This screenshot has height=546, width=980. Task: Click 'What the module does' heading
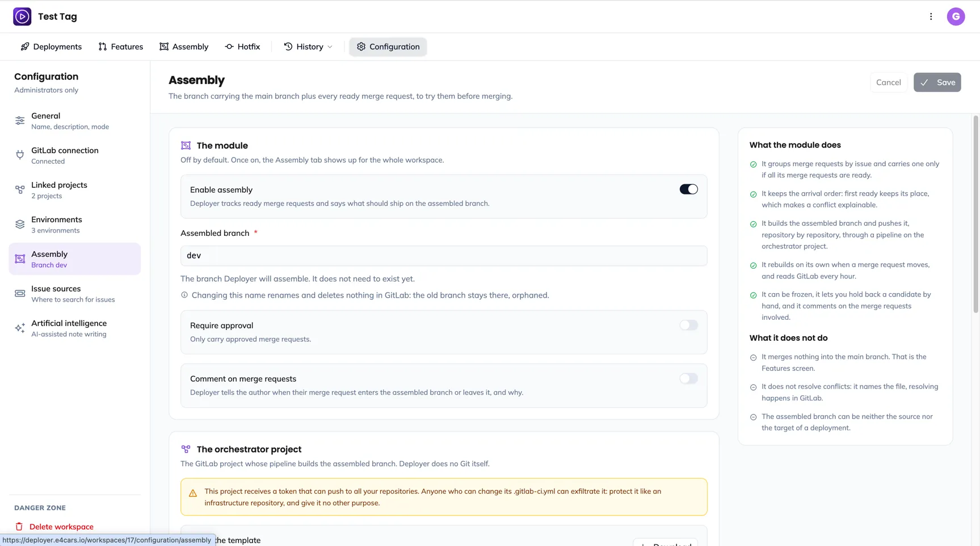pyautogui.click(x=794, y=145)
